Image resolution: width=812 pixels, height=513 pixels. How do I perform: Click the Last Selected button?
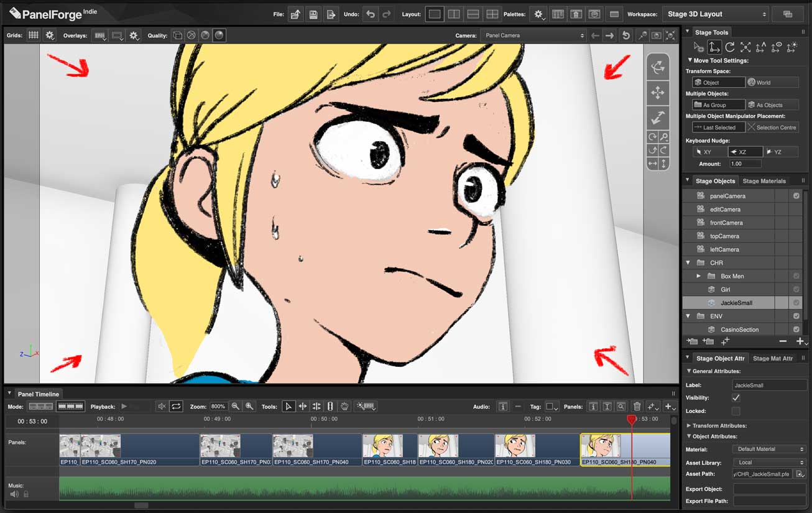718,127
